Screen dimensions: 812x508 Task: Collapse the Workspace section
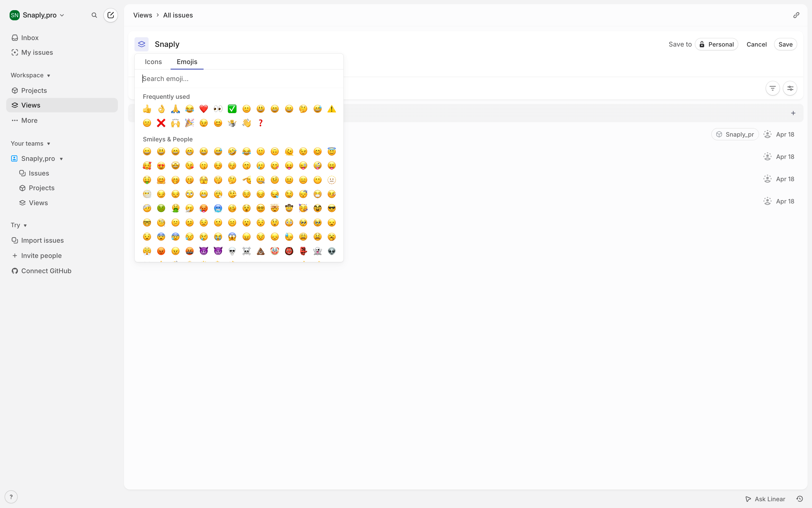(x=30, y=75)
